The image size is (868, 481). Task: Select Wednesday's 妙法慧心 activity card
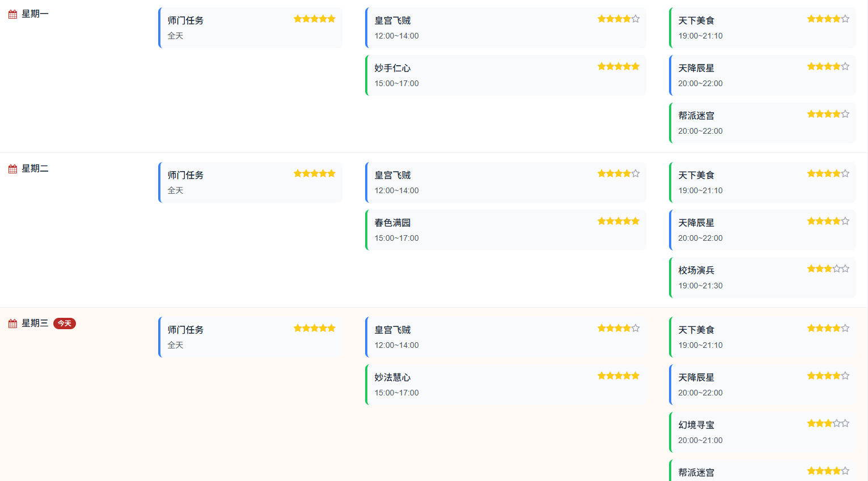pyautogui.click(x=506, y=385)
